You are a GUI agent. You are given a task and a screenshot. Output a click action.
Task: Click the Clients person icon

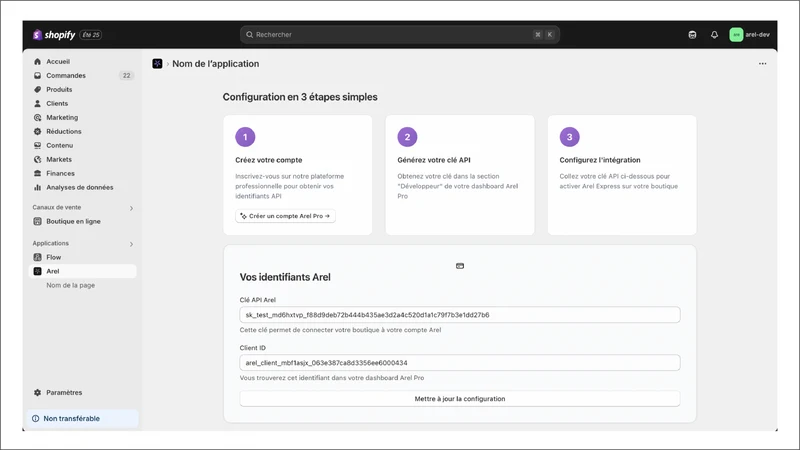point(37,104)
